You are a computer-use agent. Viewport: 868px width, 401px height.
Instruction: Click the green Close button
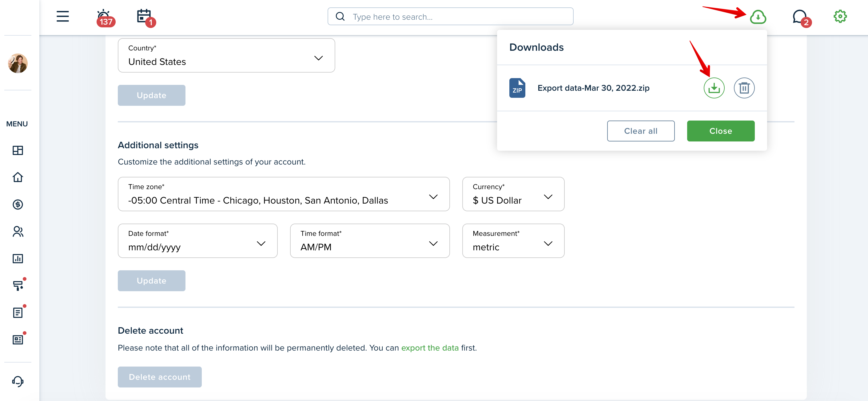[x=721, y=131]
